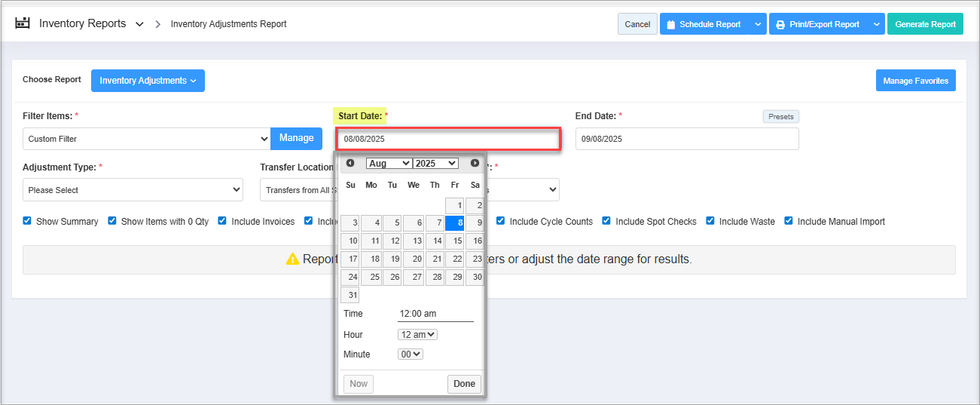Open the Inventory Adjustments report selector

pyautogui.click(x=148, y=81)
